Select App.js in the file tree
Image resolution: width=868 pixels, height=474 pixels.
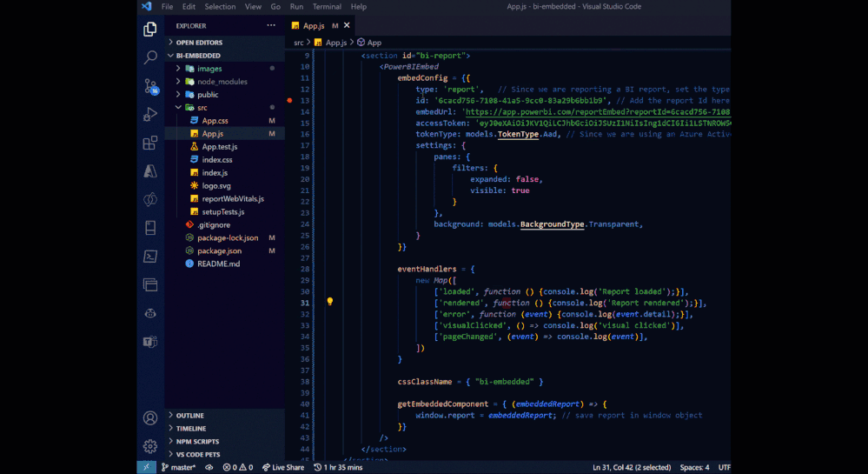225,134
